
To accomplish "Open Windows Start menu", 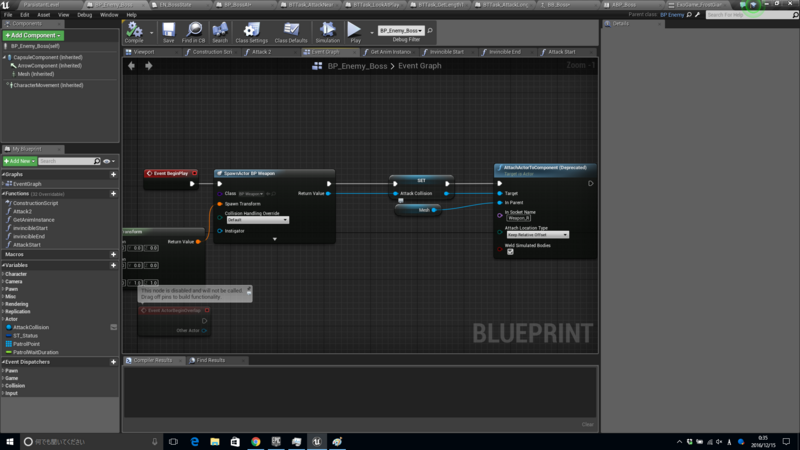I will (x=10, y=442).
